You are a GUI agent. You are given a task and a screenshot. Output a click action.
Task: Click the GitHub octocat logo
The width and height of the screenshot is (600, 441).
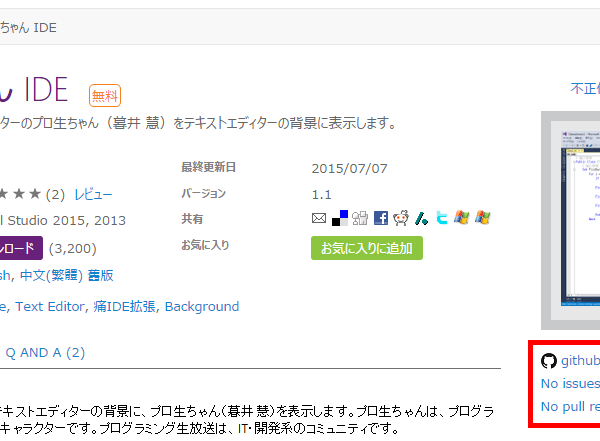click(x=549, y=361)
